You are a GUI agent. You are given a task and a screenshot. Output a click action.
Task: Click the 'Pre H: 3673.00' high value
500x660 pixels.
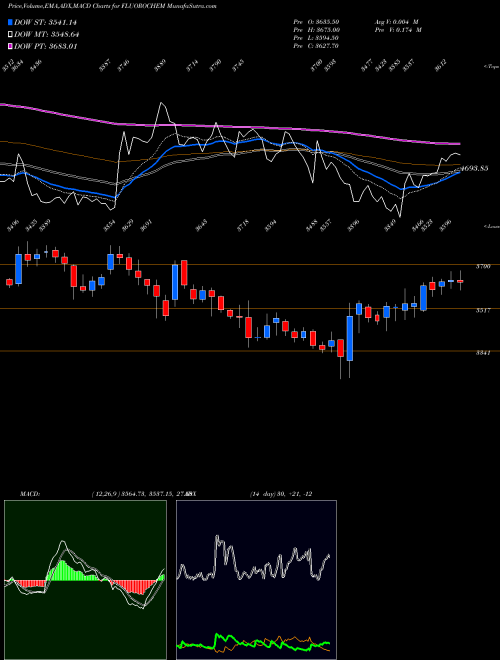[x=317, y=29]
